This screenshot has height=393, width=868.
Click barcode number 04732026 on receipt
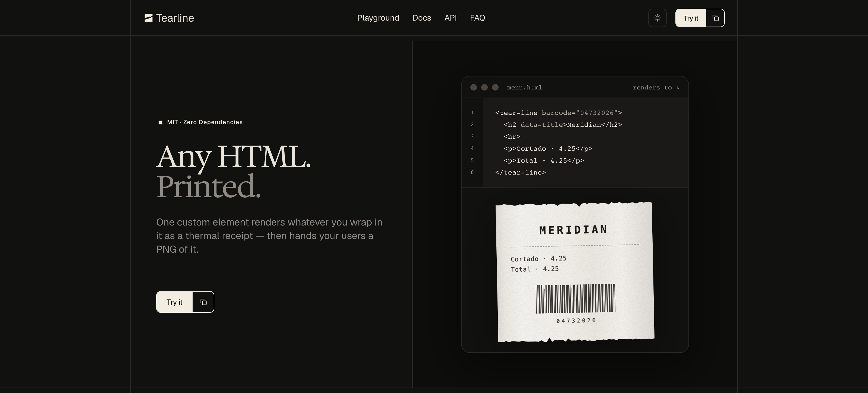point(576,321)
